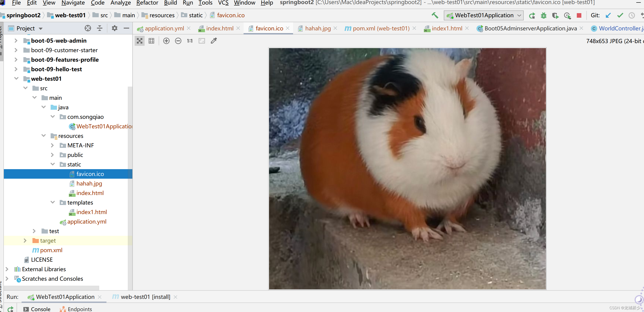Expand the target folder

click(x=25, y=241)
